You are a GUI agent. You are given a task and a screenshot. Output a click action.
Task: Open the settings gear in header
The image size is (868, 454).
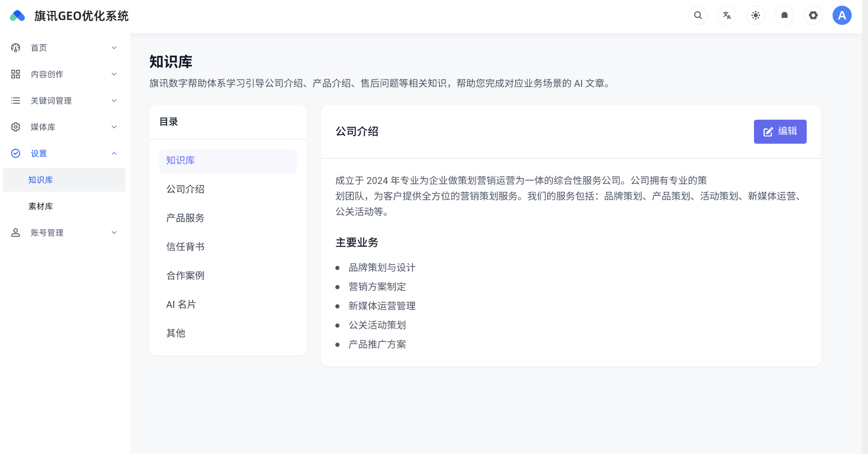(813, 16)
